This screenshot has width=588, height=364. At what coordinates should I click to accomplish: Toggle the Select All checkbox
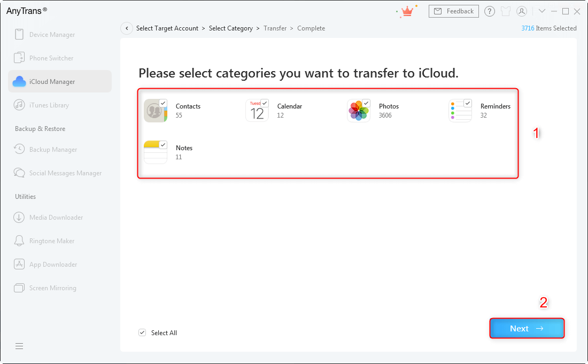(142, 332)
